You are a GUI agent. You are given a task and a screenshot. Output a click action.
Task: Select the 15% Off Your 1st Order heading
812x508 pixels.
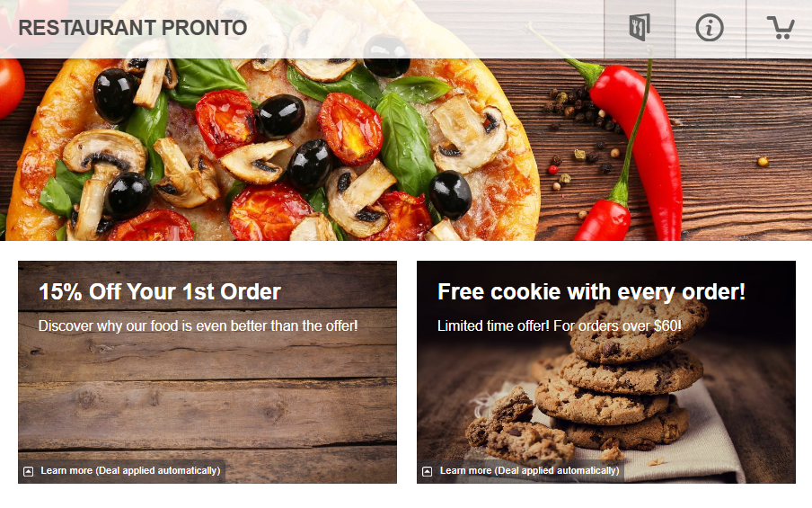click(160, 292)
